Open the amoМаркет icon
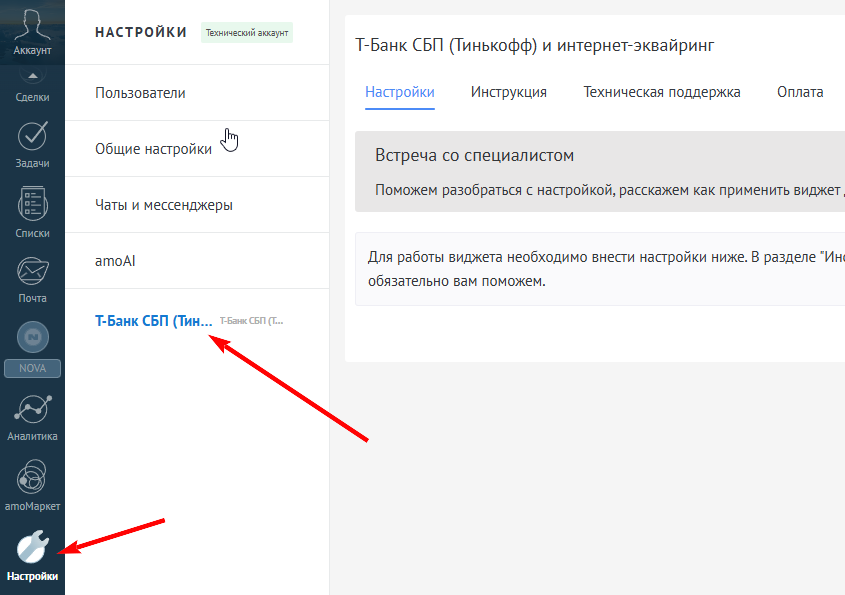The width and height of the screenshot is (845, 595). point(32,475)
